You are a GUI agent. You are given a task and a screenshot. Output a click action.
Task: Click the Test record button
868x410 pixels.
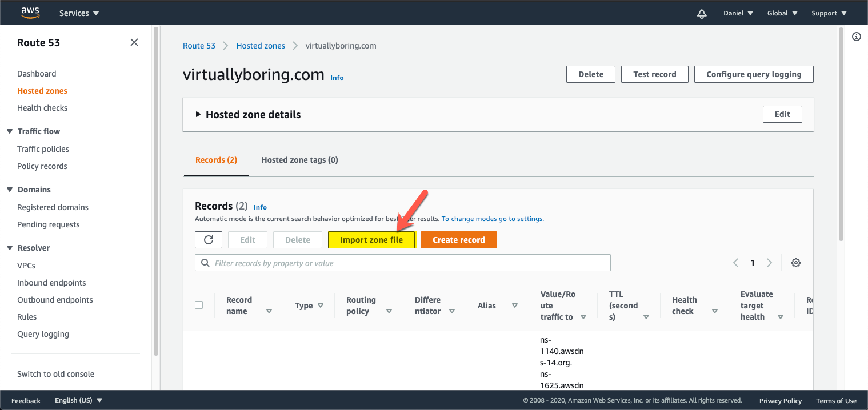pos(655,74)
